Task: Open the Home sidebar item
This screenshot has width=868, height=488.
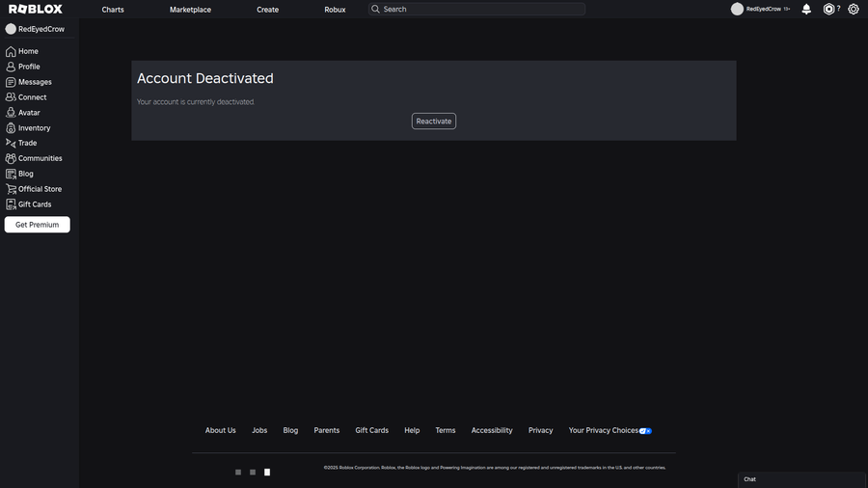Action: coord(22,51)
